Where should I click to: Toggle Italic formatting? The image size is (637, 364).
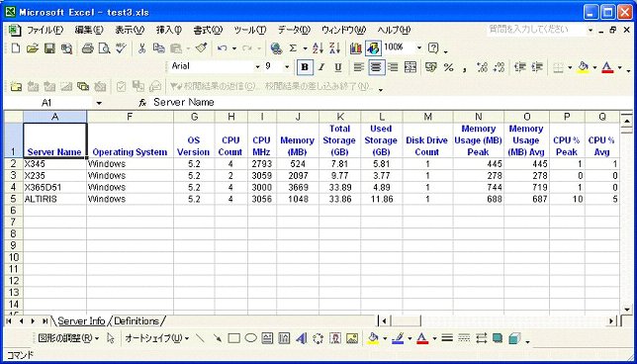coord(321,67)
